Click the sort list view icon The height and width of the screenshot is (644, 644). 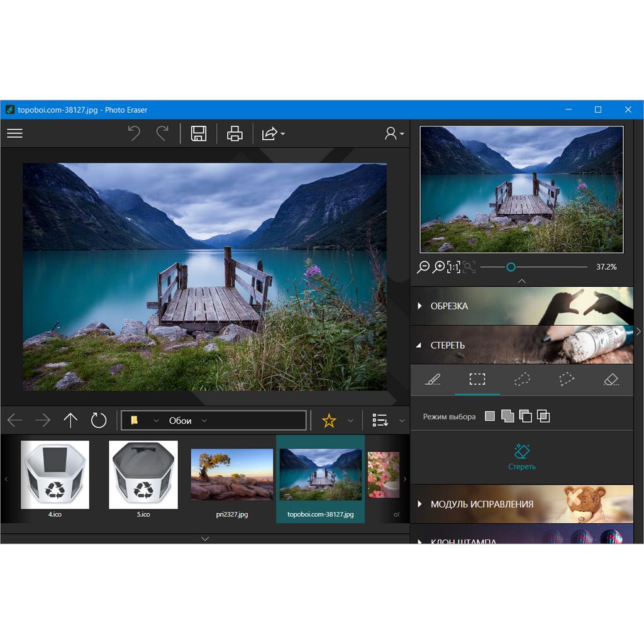pyautogui.click(x=380, y=420)
